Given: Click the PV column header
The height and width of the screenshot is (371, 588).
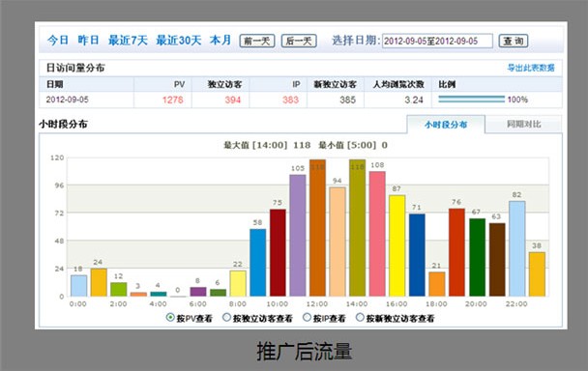Looking at the screenshot, I should click(179, 85).
